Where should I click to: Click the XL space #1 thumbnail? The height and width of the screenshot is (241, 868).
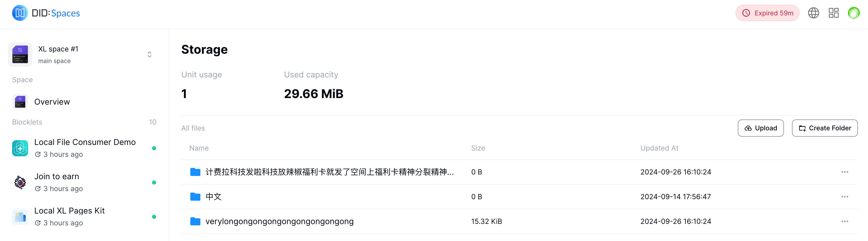tap(20, 55)
